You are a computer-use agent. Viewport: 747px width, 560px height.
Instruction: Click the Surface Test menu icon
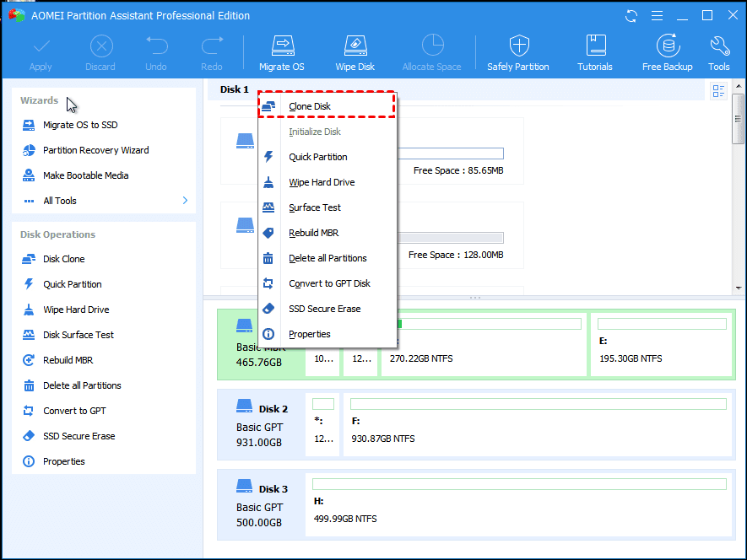click(268, 207)
